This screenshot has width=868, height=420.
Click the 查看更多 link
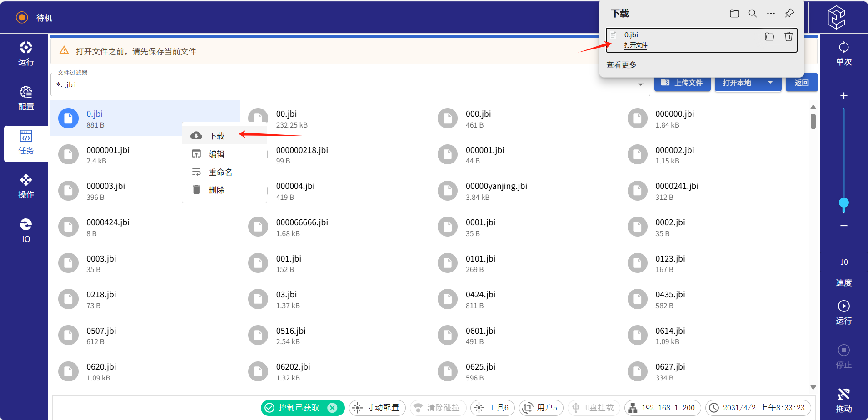point(621,65)
